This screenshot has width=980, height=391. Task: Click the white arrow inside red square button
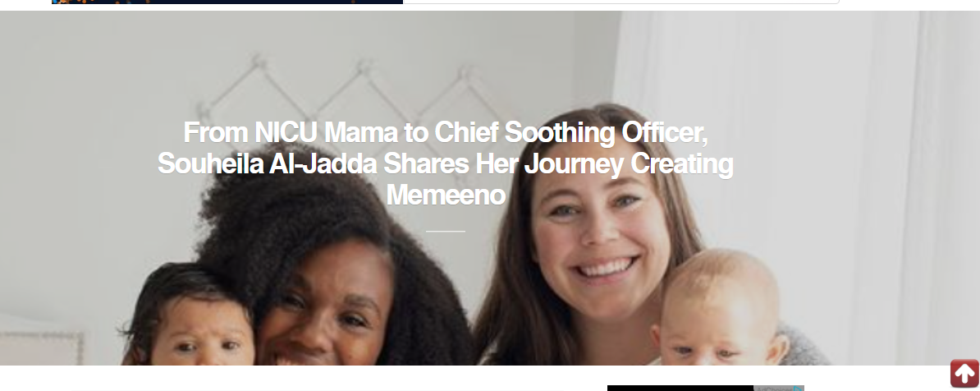[x=964, y=374]
